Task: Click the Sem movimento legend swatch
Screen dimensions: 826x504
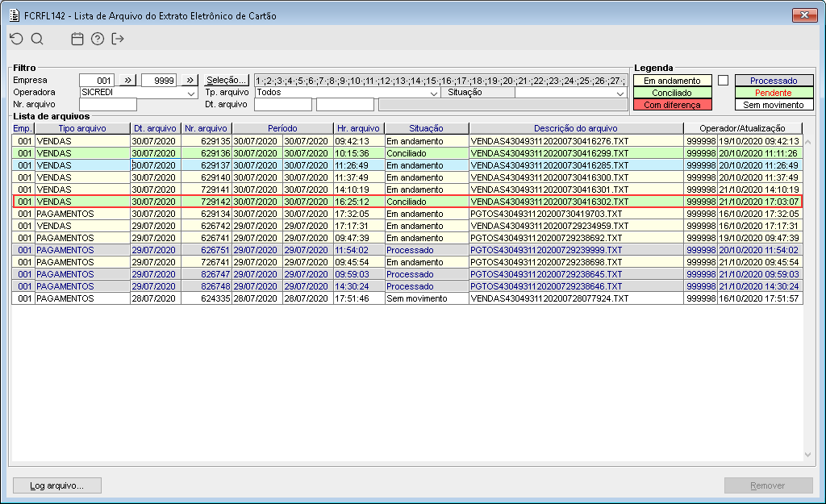Action: tap(774, 105)
